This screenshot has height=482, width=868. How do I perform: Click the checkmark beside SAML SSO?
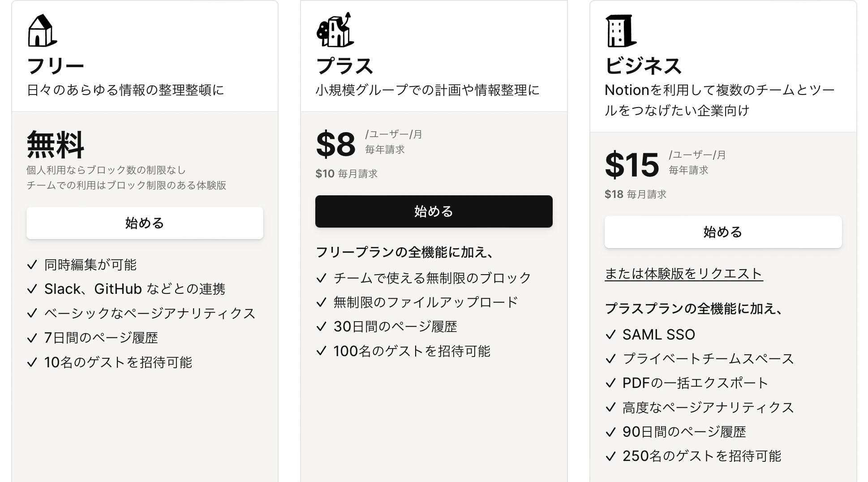coord(610,335)
